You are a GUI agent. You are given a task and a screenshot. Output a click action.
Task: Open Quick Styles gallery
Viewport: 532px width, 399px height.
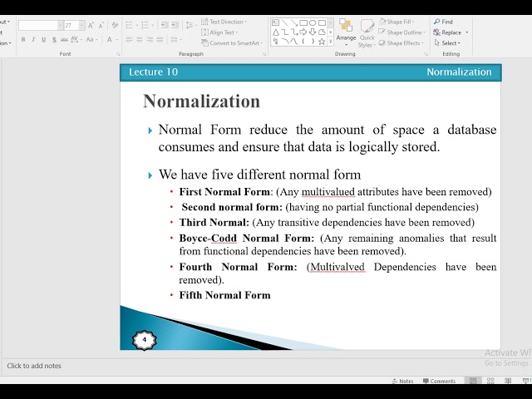[x=367, y=33]
